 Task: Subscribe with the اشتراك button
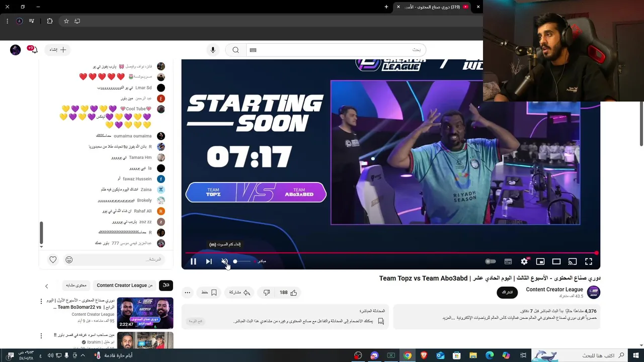pyautogui.click(x=507, y=292)
